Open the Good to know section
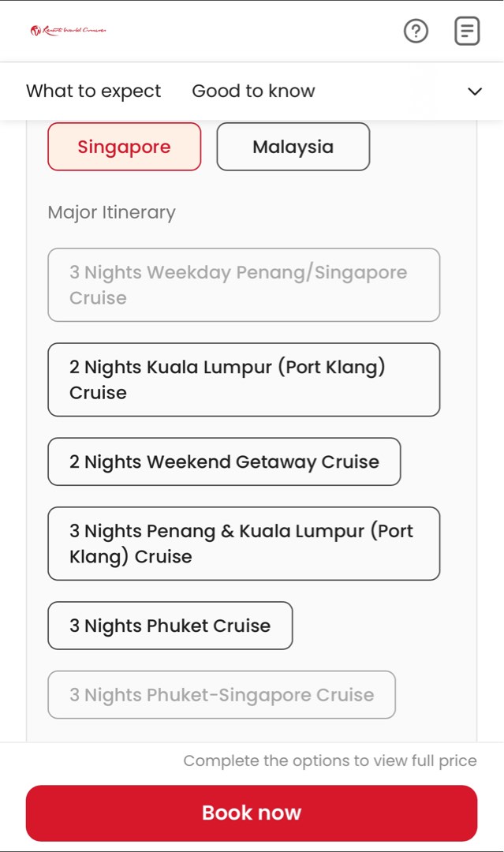The image size is (504, 852). 253,92
